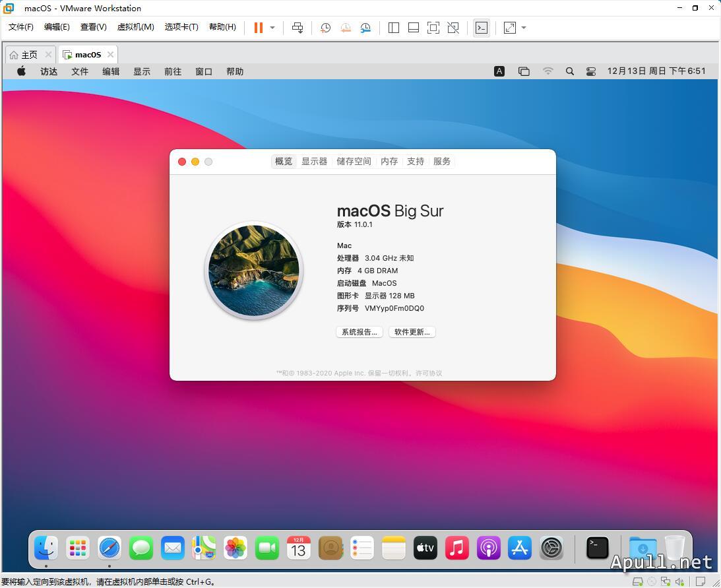
Task: Open Wi-Fi status in menu bar
Action: click(548, 71)
